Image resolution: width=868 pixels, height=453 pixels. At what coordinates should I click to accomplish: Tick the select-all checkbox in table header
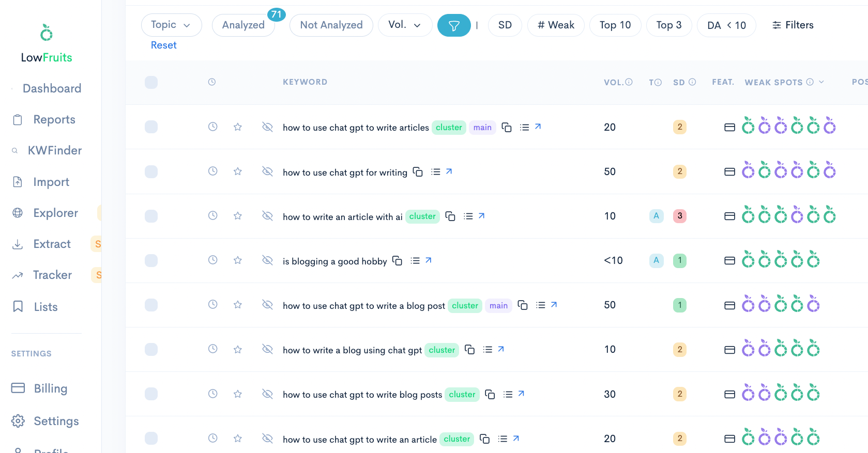[x=151, y=82]
